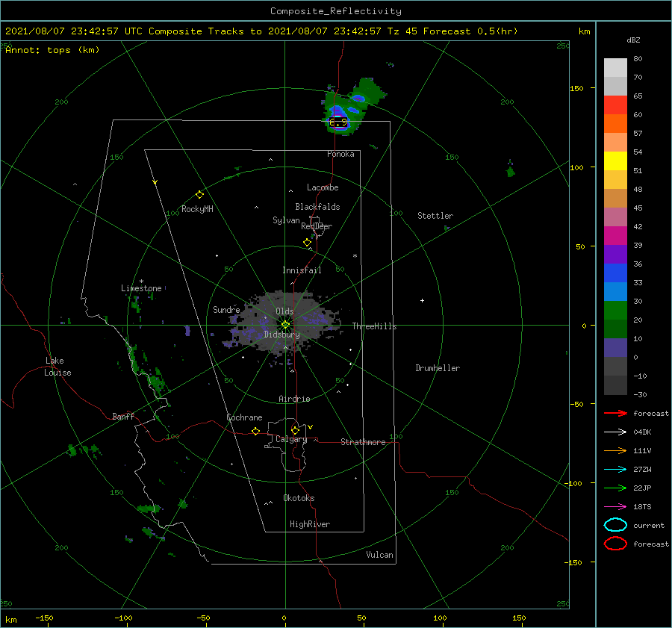Click the yellow diamond marker near Cochrane
The width and height of the screenshot is (672, 628).
pos(255,432)
